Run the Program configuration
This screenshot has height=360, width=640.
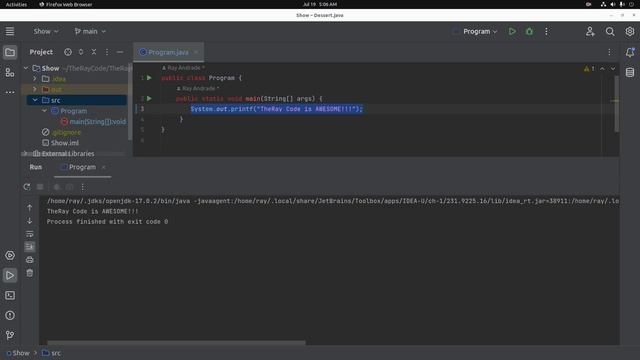[512, 31]
